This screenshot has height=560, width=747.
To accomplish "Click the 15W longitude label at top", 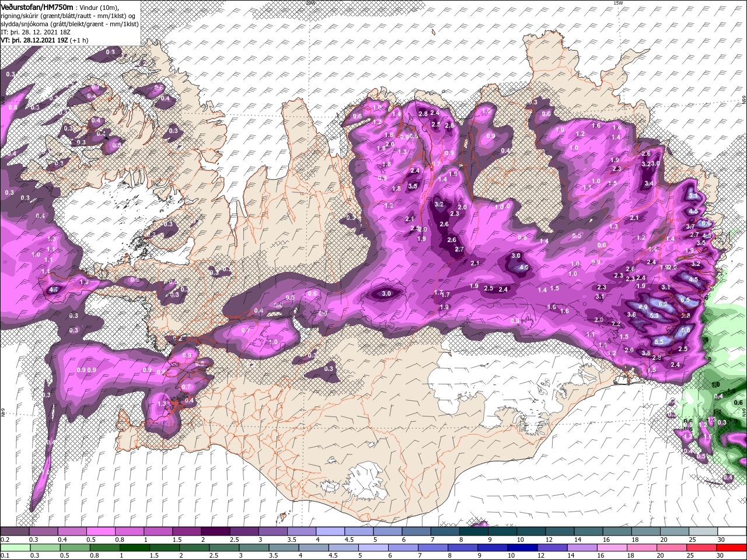I will coord(618,3).
